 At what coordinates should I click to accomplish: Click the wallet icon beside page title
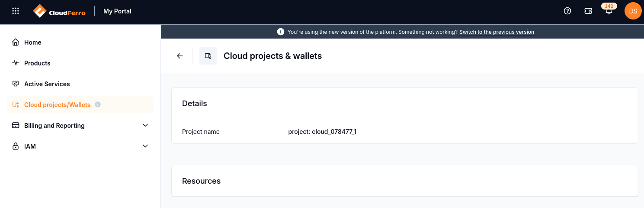coord(208,56)
